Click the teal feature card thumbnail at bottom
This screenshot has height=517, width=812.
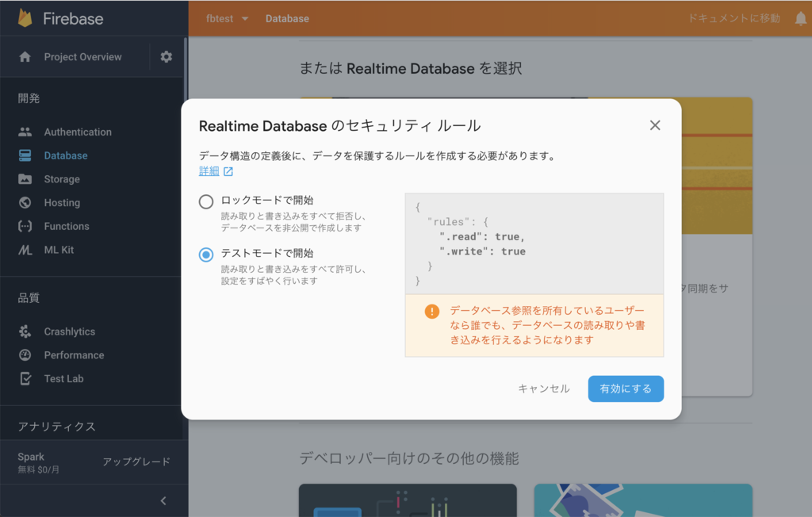click(643, 500)
